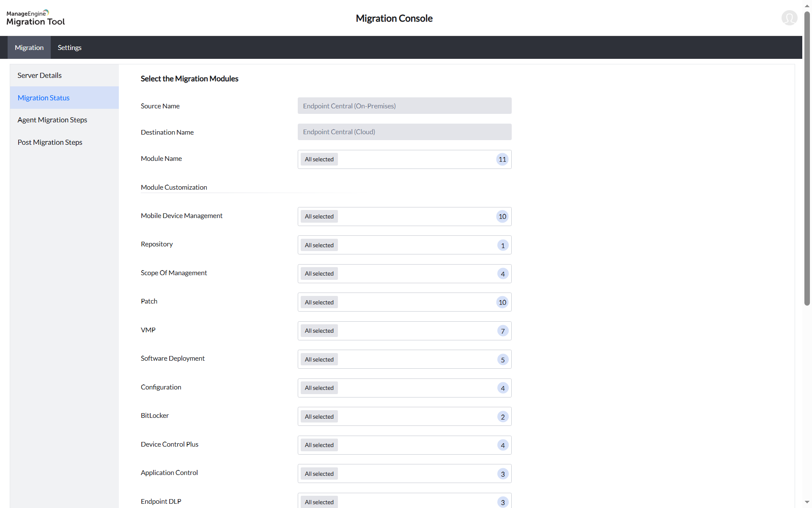Image resolution: width=812 pixels, height=508 pixels.
Task: Open Post Migration Steps section
Action: tap(64, 142)
